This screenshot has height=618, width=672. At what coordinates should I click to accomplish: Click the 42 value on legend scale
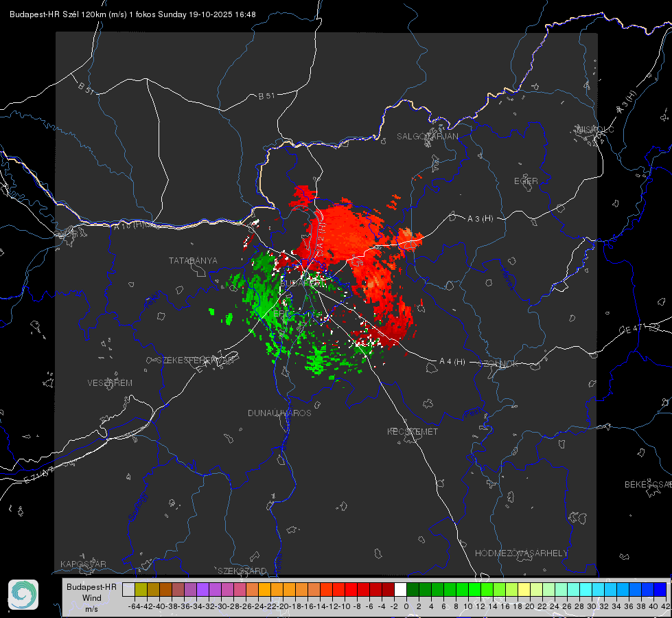pyautogui.click(x=665, y=606)
